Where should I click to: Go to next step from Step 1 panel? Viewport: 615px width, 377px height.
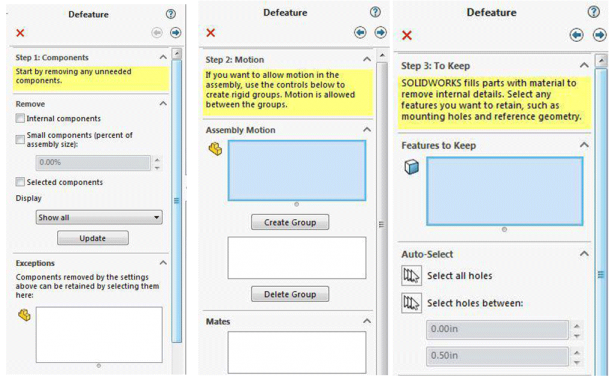point(175,33)
